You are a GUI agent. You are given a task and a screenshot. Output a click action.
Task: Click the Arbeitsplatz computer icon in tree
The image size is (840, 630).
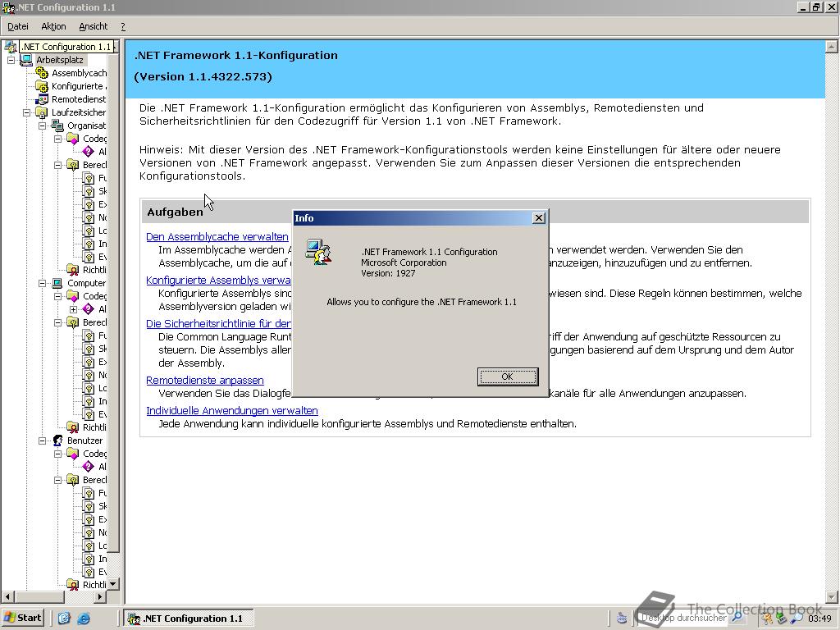click(x=26, y=60)
